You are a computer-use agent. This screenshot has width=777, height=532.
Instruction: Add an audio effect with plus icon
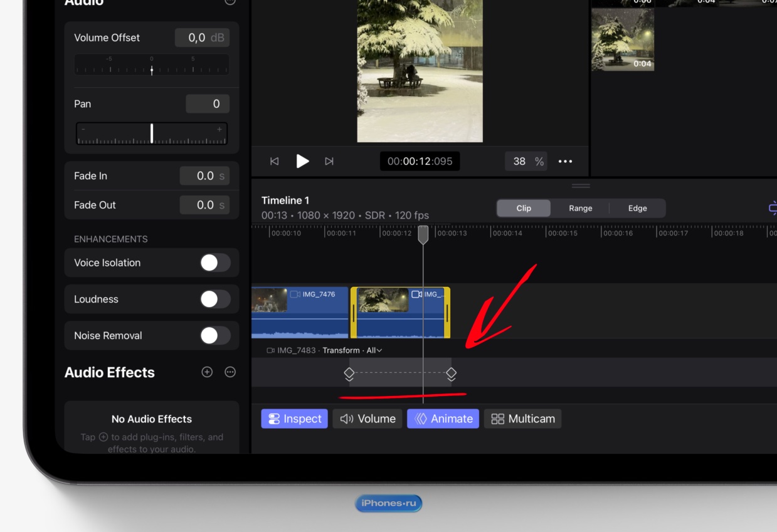point(207,372)
